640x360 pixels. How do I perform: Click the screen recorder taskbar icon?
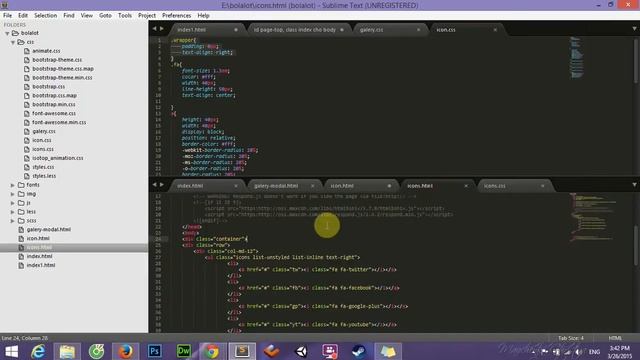tap(330, 351)
